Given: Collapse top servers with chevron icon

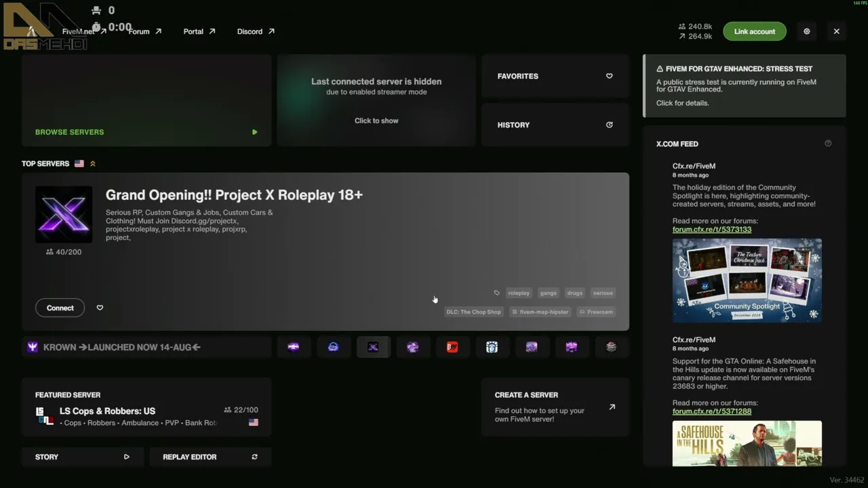Looking at the screenshot, I should [93, 163].
